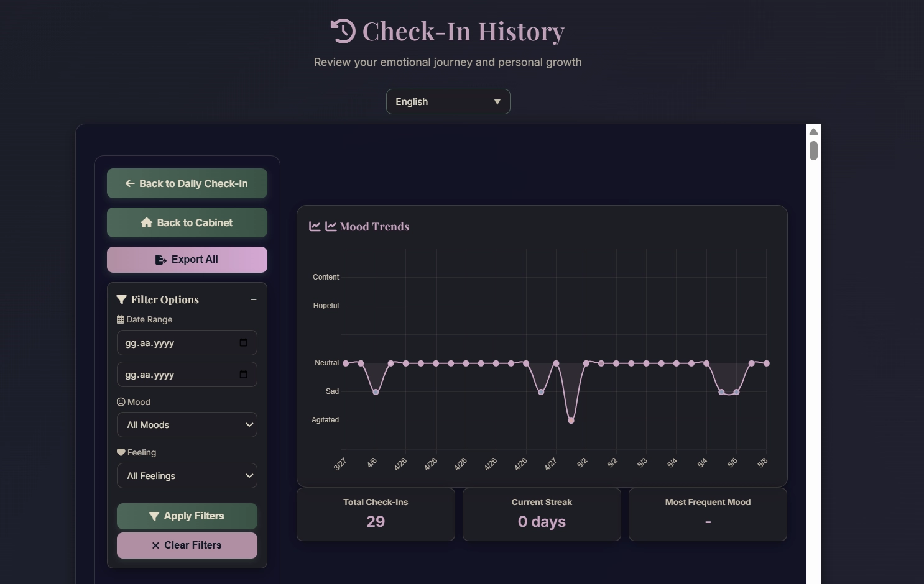Collapse the Filter Options panel
The image size is (924, 584).
tap(254, 299)
